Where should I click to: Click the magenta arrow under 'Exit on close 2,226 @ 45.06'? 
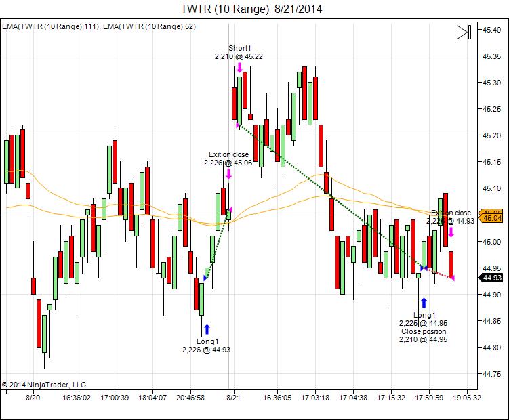pyautogui.click(x=228, y=173)
